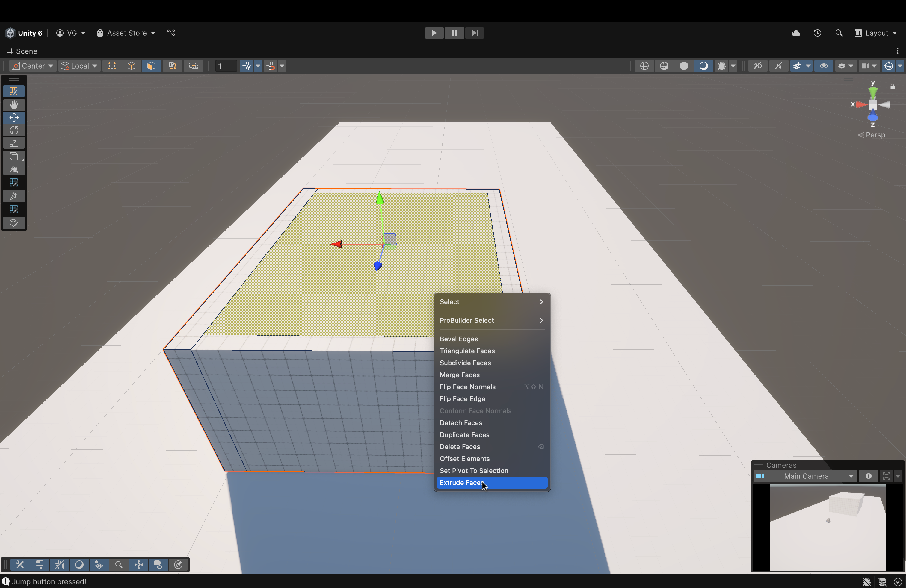
Task: Toggle grid visibility Y-axis button
Action: [247, 66]
